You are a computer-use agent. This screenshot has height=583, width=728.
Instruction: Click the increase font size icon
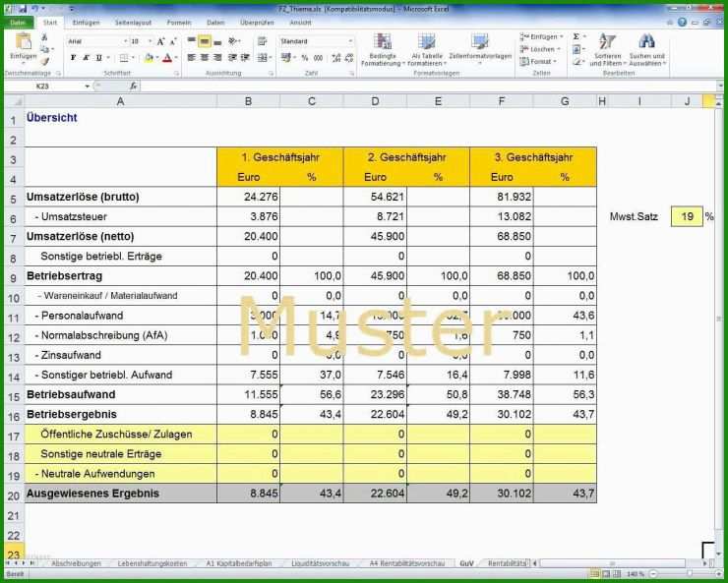point(160,41)
